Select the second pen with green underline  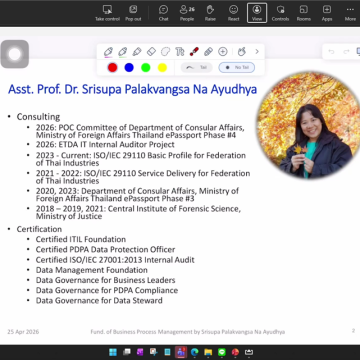point(122,52)
